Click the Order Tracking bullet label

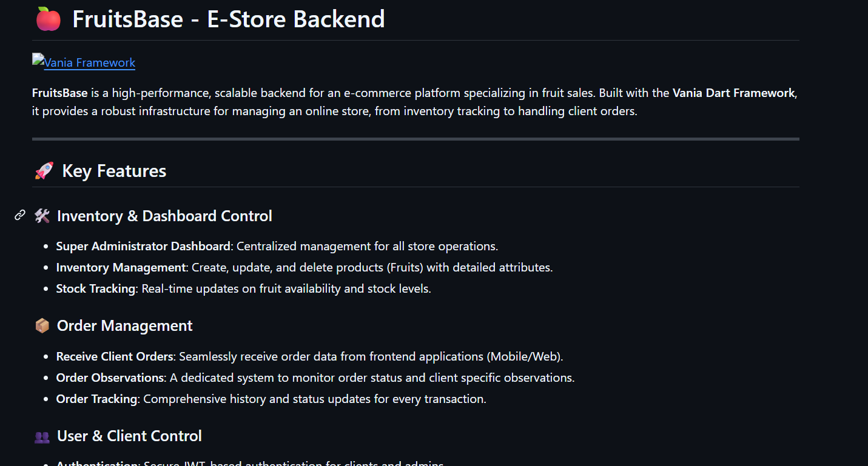click(96, 399)
